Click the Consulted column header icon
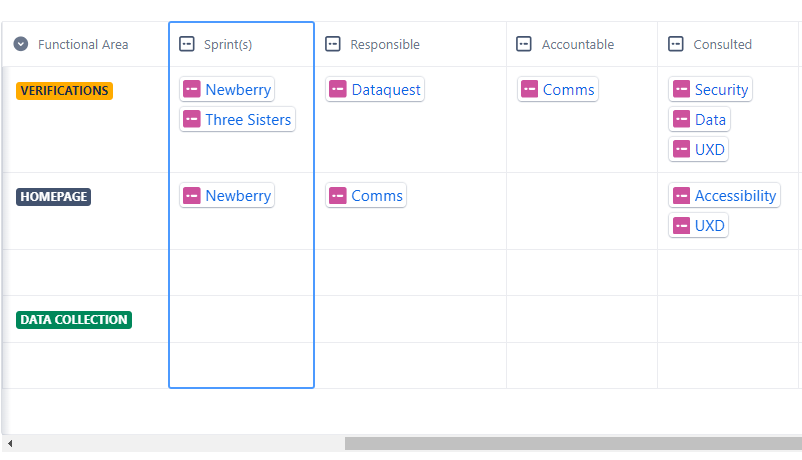Viewport: 802px width, 460px height. [x=676, y=44]
